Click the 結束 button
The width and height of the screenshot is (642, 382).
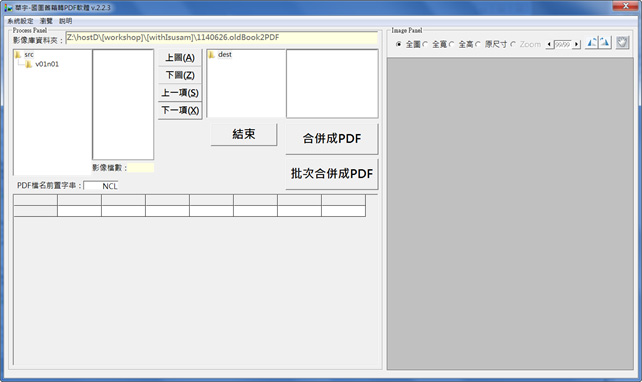coord(244,134)
